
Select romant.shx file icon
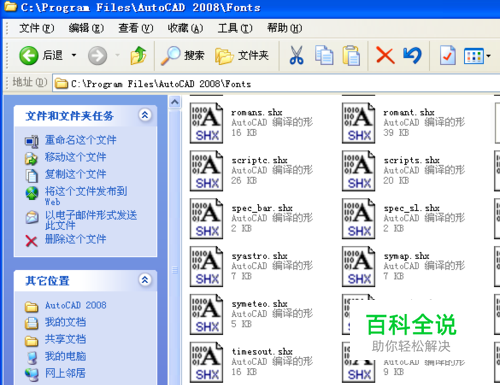359,123
